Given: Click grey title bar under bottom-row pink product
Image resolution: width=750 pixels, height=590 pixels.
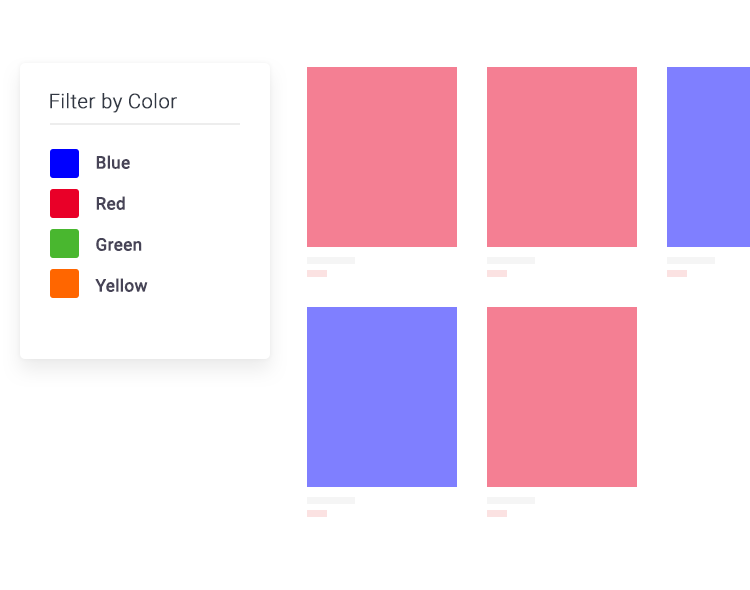Looking at the screenshot, I should [x=511, y=500].
